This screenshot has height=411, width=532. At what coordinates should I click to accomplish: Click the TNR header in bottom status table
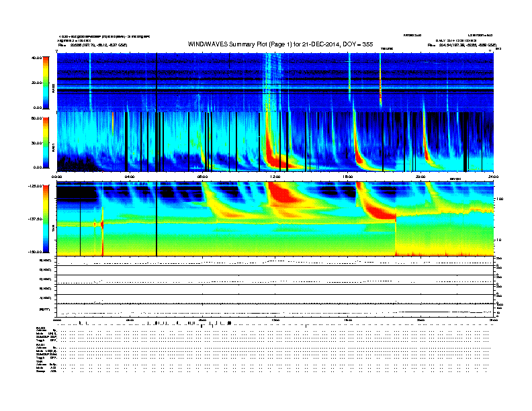click(39, 361)
